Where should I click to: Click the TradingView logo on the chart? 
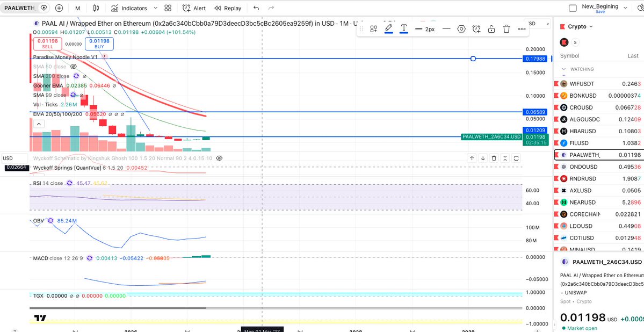(x=40, y=318)
